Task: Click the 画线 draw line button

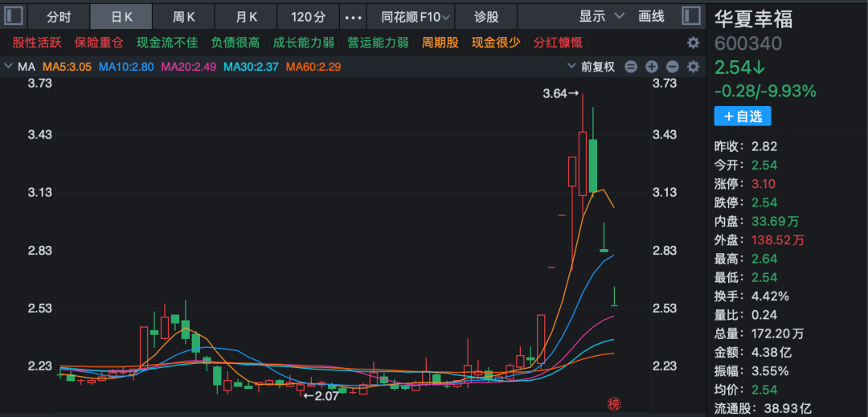Action: [651, 16]
